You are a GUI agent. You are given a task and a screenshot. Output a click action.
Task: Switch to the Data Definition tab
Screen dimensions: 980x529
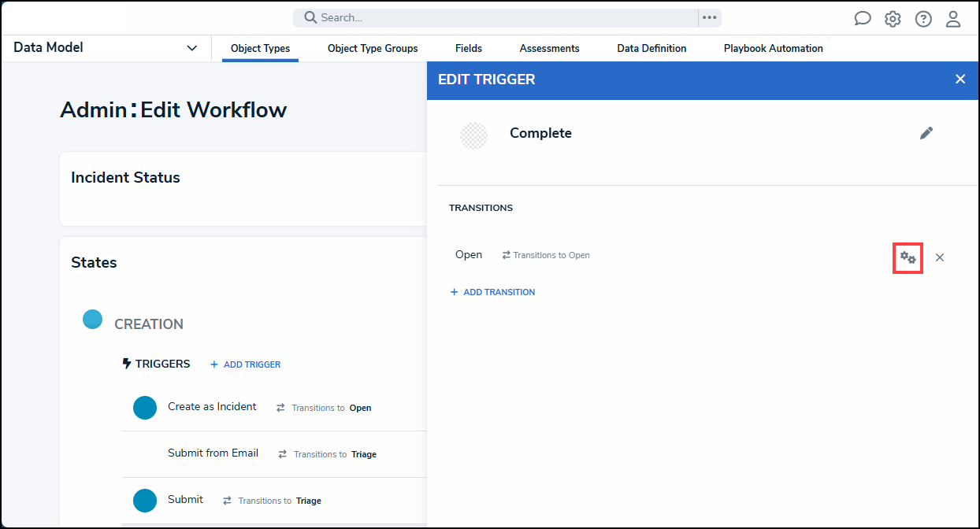651,48
